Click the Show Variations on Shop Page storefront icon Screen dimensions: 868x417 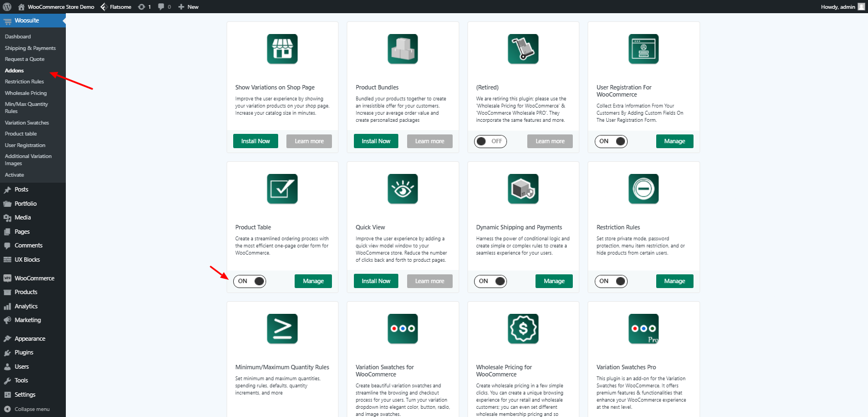pyautogui.click(x=283, y=49)
